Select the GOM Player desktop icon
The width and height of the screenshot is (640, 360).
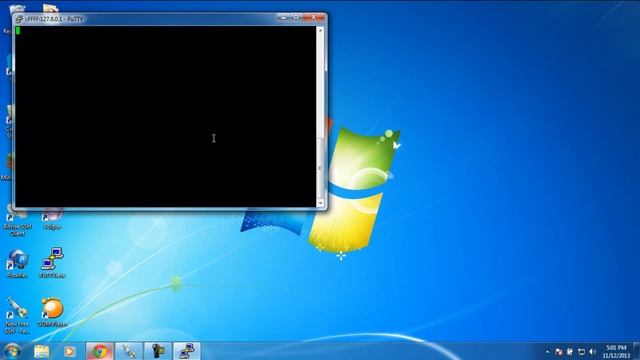(x=52, y=312)
